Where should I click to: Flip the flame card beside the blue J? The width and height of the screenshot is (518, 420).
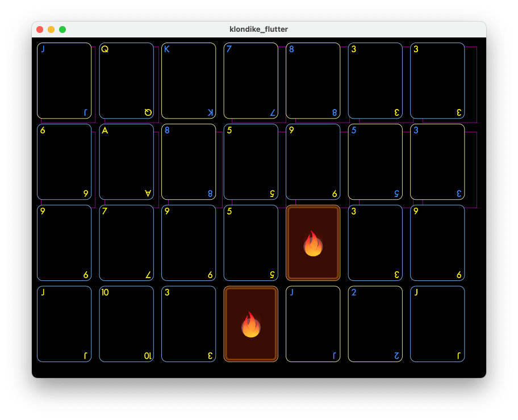pos(250,324)
